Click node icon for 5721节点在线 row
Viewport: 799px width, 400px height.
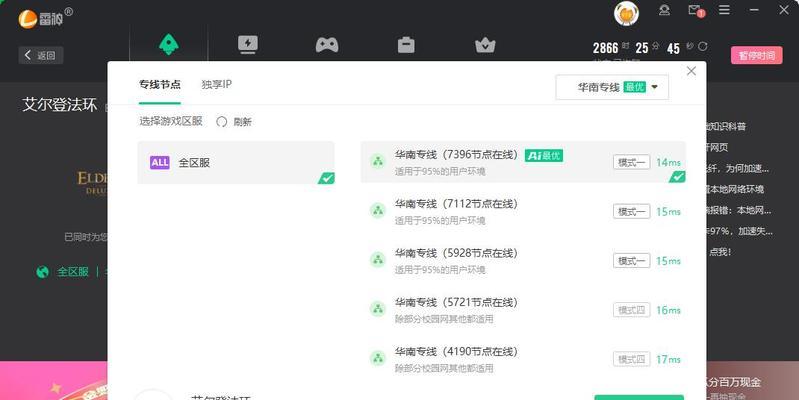pyautogui.click(x=378, y=309)
